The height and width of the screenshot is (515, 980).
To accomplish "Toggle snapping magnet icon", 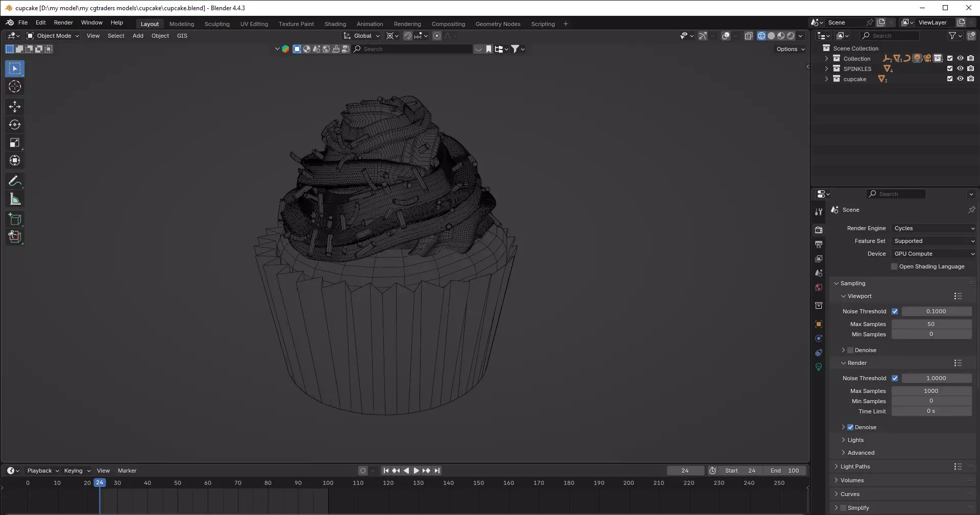I will tap(407, 36).
